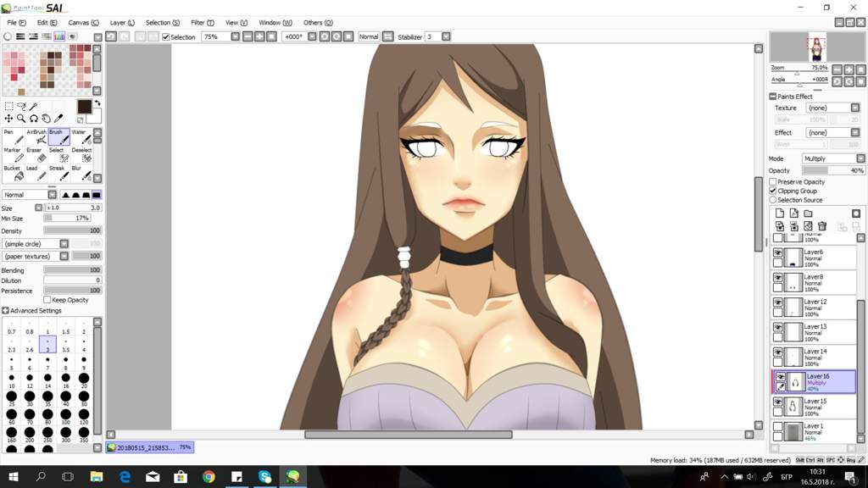Delete the current layer with trash icon
The width and height of the screenshot is (868, 488).
[822, 226]
